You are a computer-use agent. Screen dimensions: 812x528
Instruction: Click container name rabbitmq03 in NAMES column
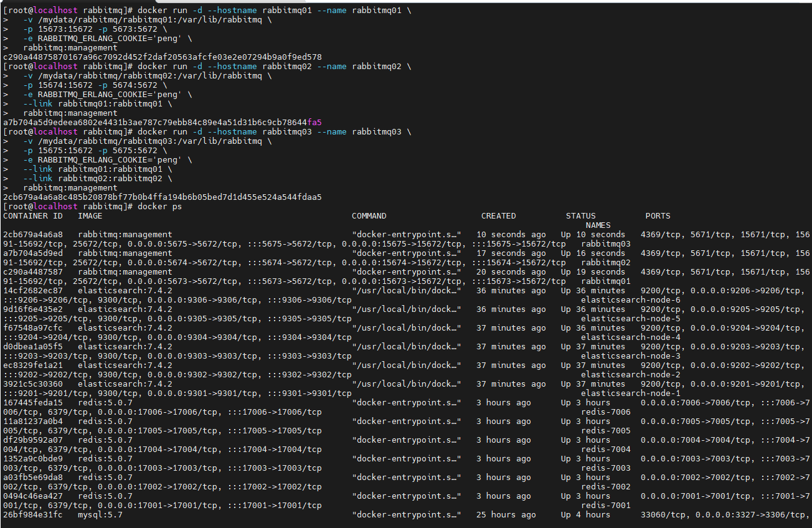606,244
